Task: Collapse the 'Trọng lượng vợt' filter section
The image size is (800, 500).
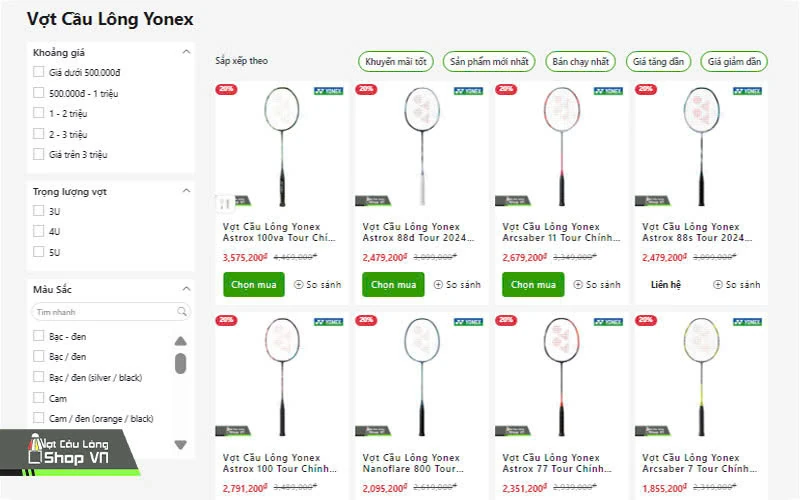Action: (186, 190)
